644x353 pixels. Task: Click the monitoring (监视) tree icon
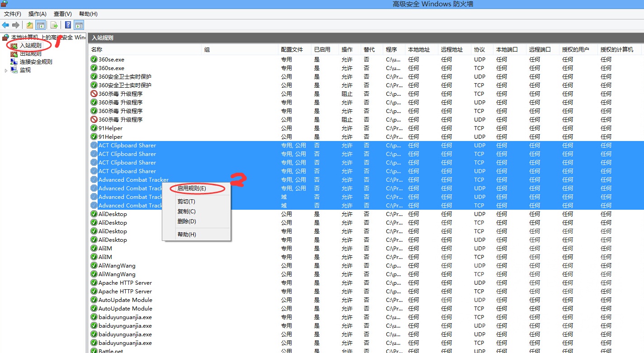tap(14, 70)
